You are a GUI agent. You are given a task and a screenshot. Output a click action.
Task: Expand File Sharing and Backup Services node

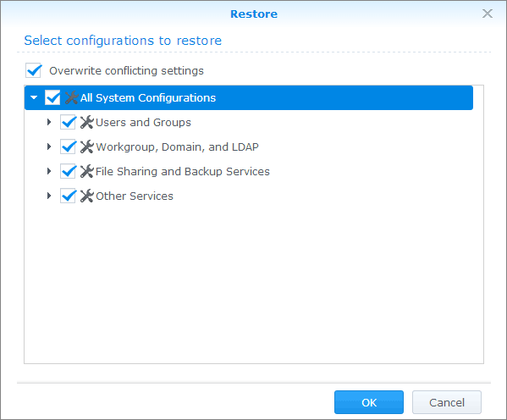[x=49, y=171]
